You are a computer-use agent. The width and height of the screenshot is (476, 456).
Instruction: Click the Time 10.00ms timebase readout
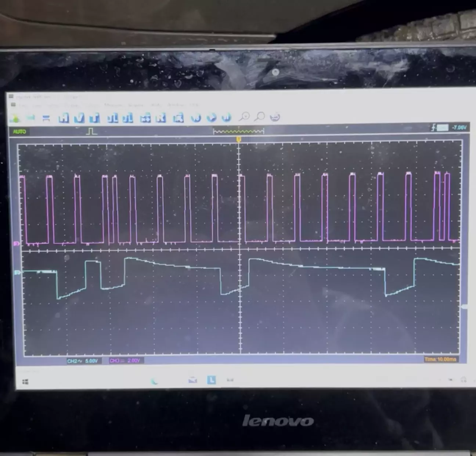[440, 359]
